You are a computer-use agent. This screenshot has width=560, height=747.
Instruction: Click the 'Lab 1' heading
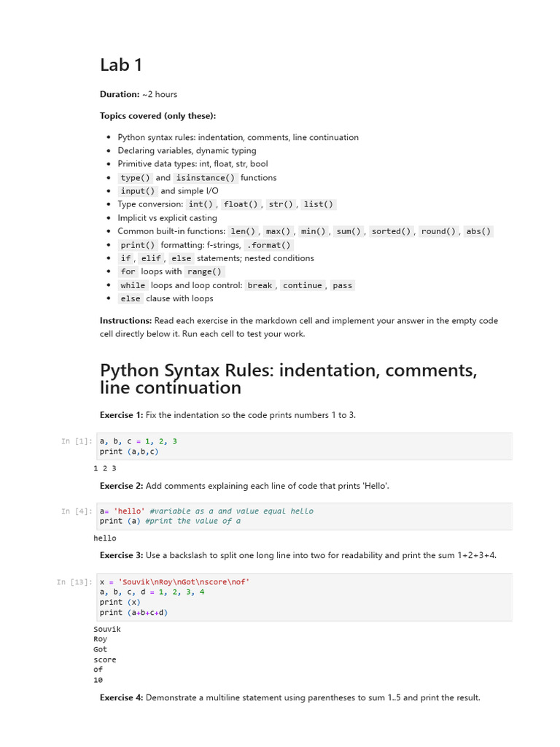(121, 65)
